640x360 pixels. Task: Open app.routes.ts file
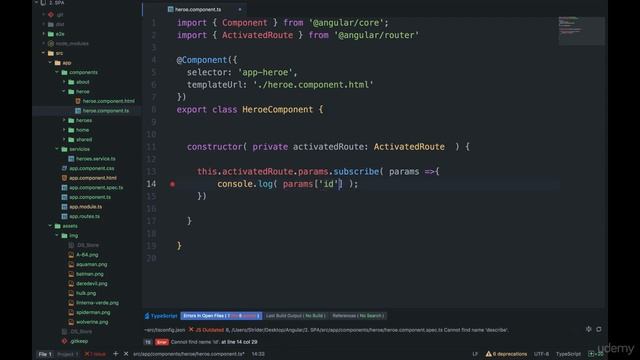point(84,216)
